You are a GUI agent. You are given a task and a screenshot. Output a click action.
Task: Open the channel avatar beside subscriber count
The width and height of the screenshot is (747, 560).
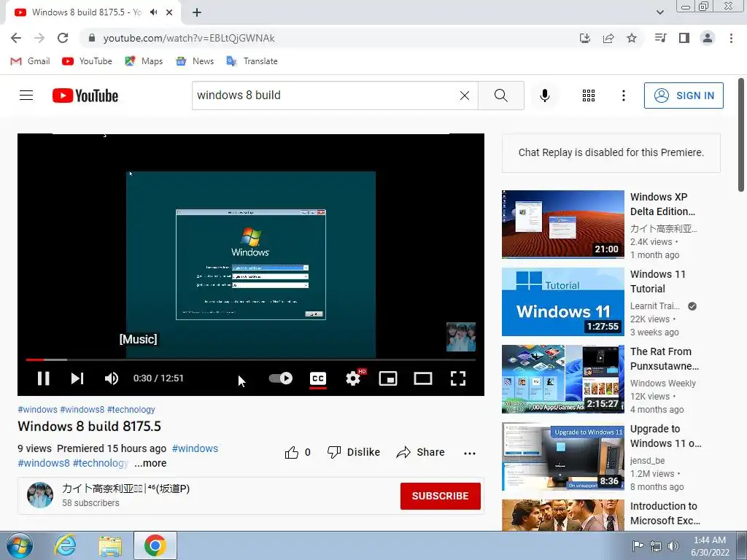coord(40,495)
